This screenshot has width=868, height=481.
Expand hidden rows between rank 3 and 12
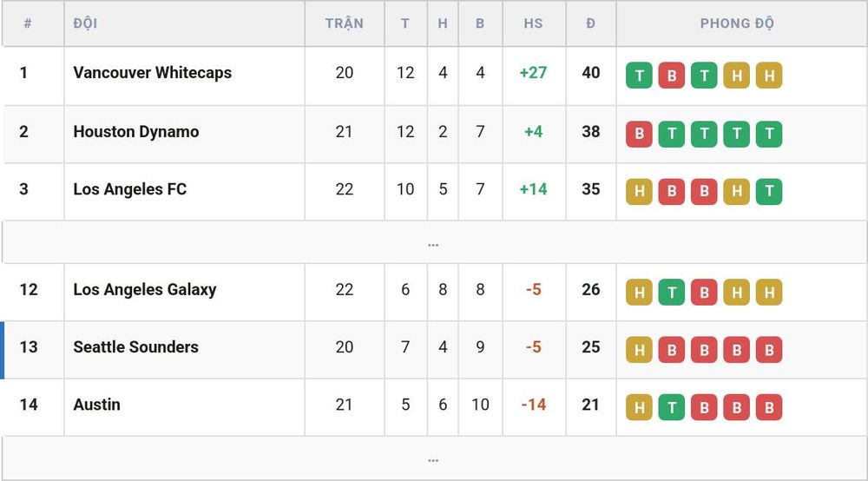(x=433, y=242)
